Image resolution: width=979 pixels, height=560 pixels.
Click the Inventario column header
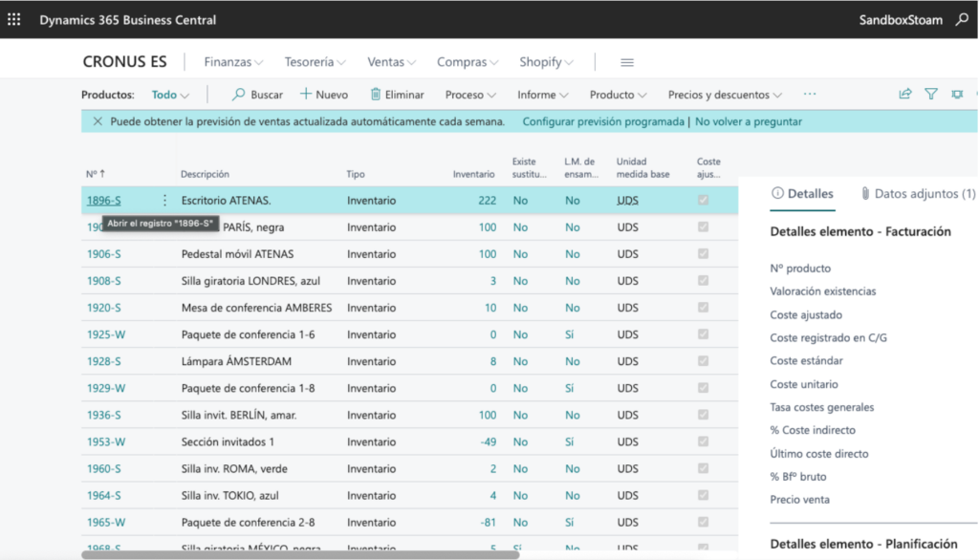click(x=474, y=174)
